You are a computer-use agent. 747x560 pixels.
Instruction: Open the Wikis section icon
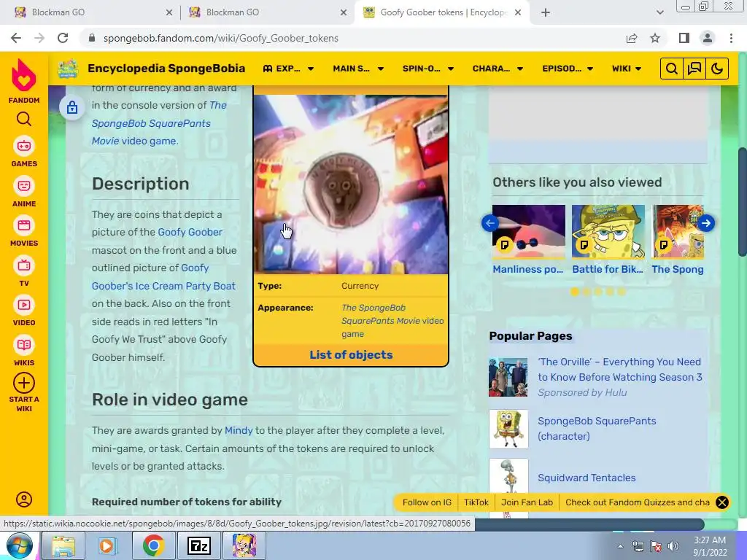[x=24, y=345]
